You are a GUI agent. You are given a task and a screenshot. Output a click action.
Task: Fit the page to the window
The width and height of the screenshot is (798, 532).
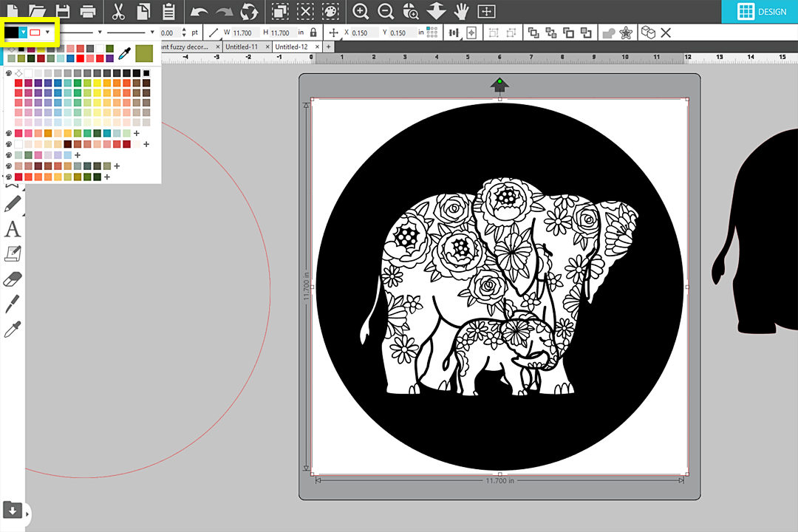pos(486,10)
